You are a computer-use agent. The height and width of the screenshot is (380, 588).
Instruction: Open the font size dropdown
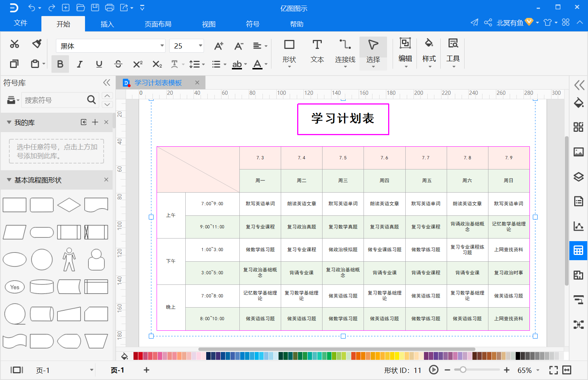[200, 46]
